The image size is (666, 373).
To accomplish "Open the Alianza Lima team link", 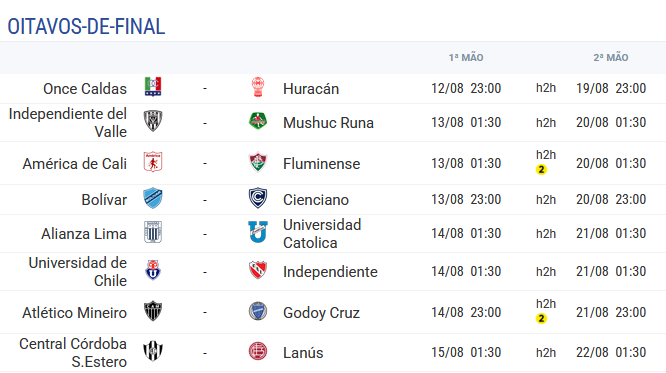I will [x=84, y=234].
